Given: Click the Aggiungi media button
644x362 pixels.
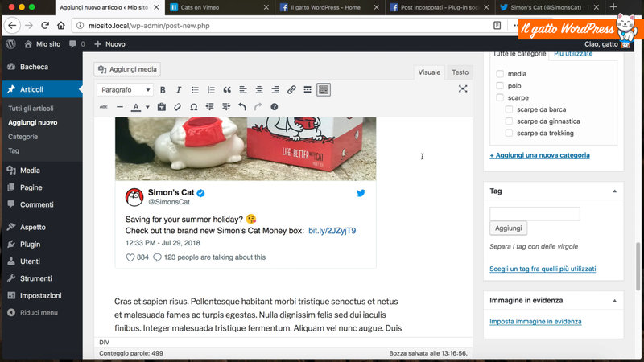Looking at the screenshot, I should [x=127, y=69].
